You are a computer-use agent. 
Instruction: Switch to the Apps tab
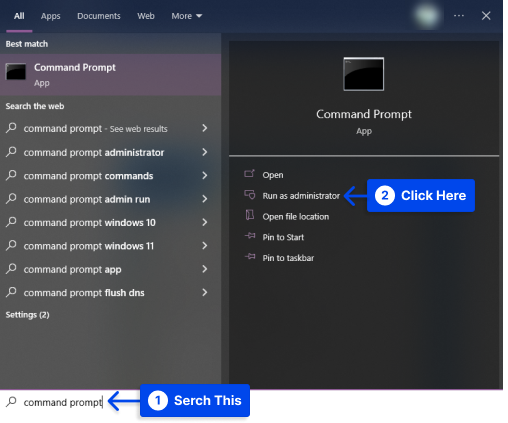point(51,16)
